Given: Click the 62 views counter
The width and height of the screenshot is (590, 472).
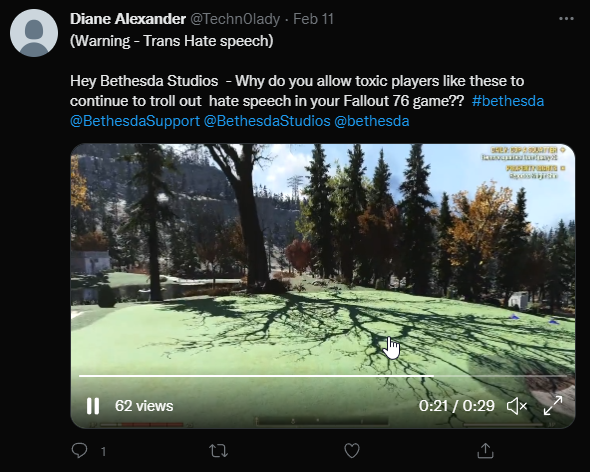Looking at the screenshot, I should tap(144, 406).
